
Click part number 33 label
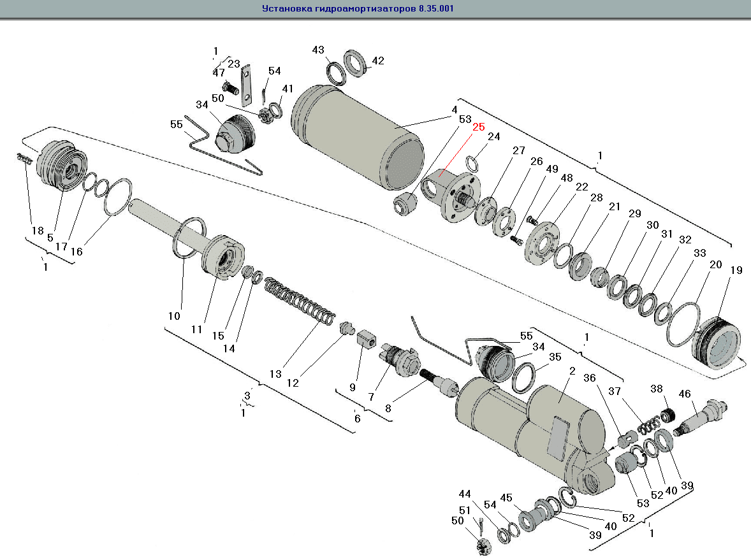(x=700, y=253)
